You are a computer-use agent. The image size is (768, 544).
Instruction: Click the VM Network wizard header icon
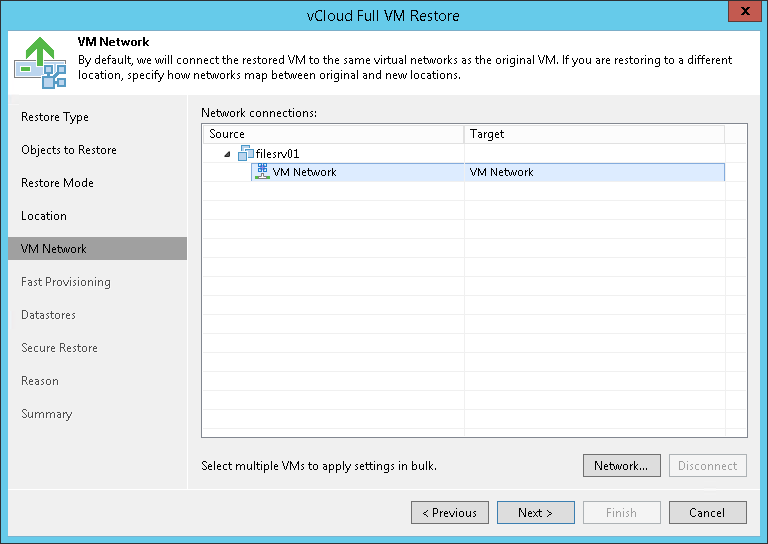40,62
